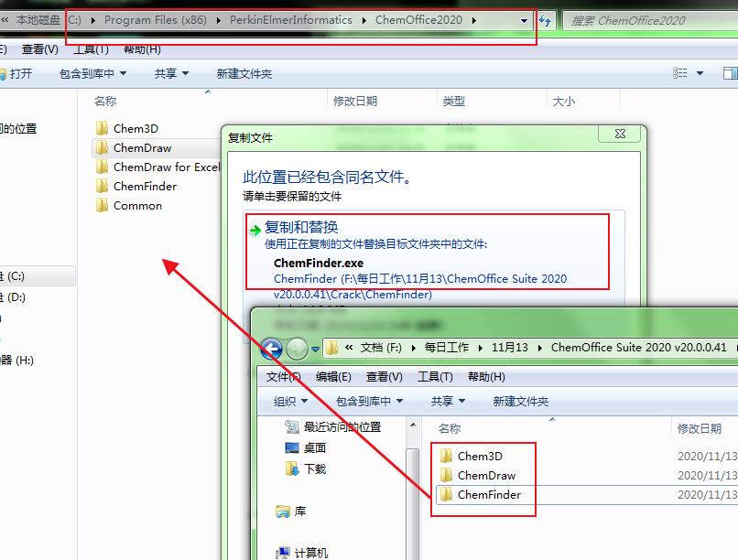Open 文件(F) menu in front window
Image resolution: width=738 pixels, height=560 pixels.
coord(283,377)
